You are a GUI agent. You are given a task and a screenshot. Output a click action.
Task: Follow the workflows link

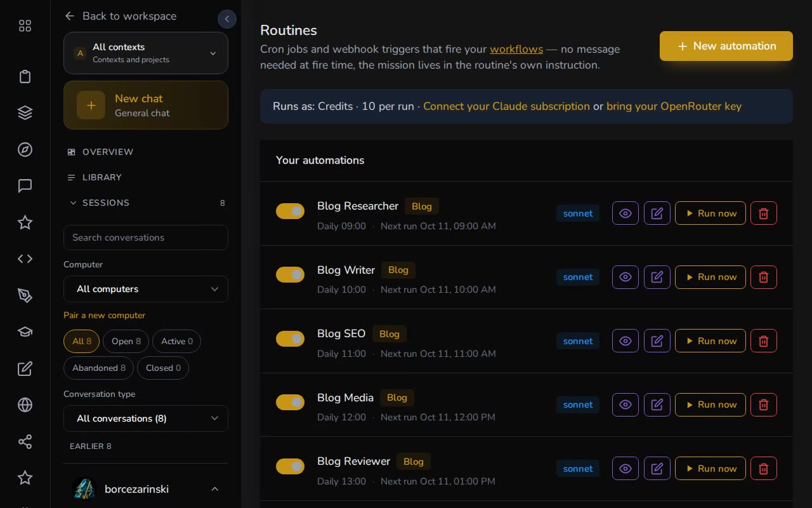(x=516, y=49)
